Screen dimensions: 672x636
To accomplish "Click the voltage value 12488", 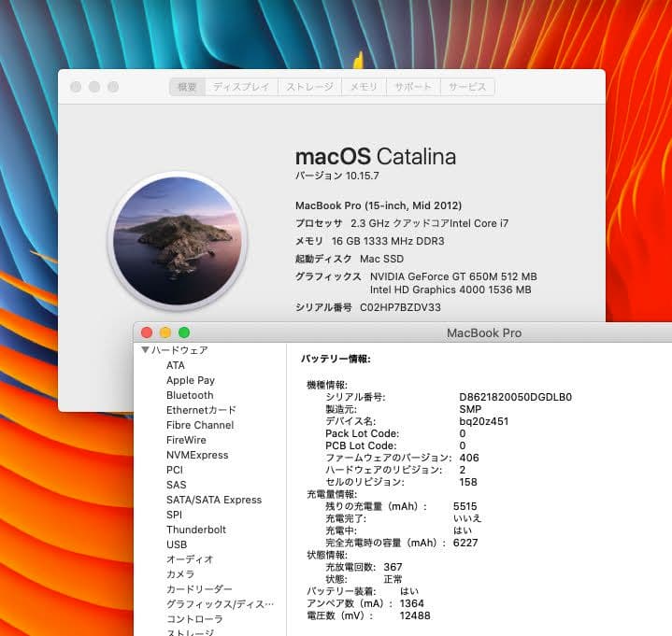I will point(415,615).
